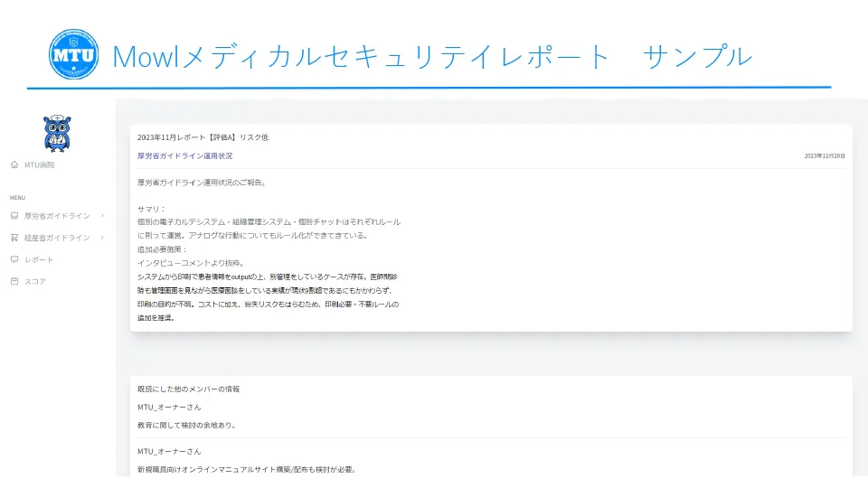Click the サマリ： label in report

[152, 209]
